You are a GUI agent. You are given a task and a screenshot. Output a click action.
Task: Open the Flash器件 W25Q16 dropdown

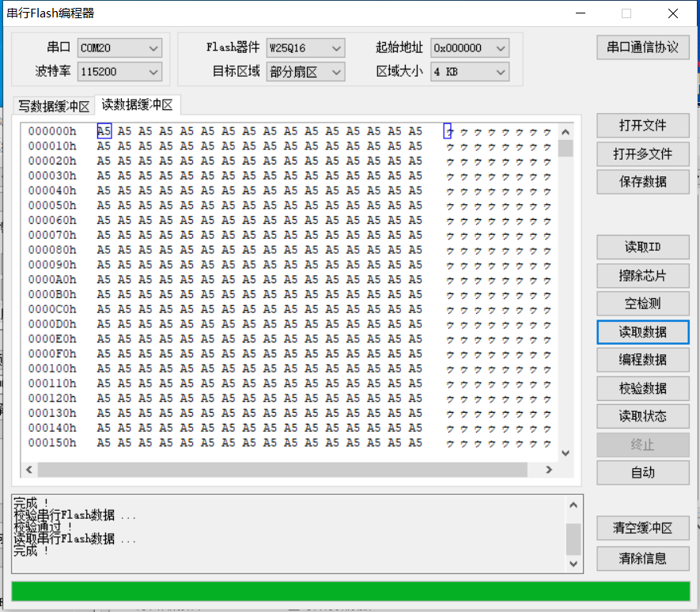pyautogui.click(x=306, y=47)
